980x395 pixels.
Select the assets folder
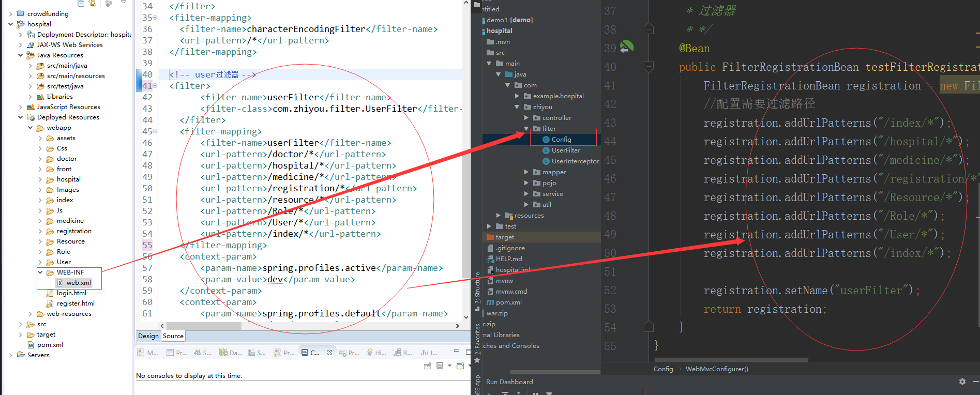61,138
